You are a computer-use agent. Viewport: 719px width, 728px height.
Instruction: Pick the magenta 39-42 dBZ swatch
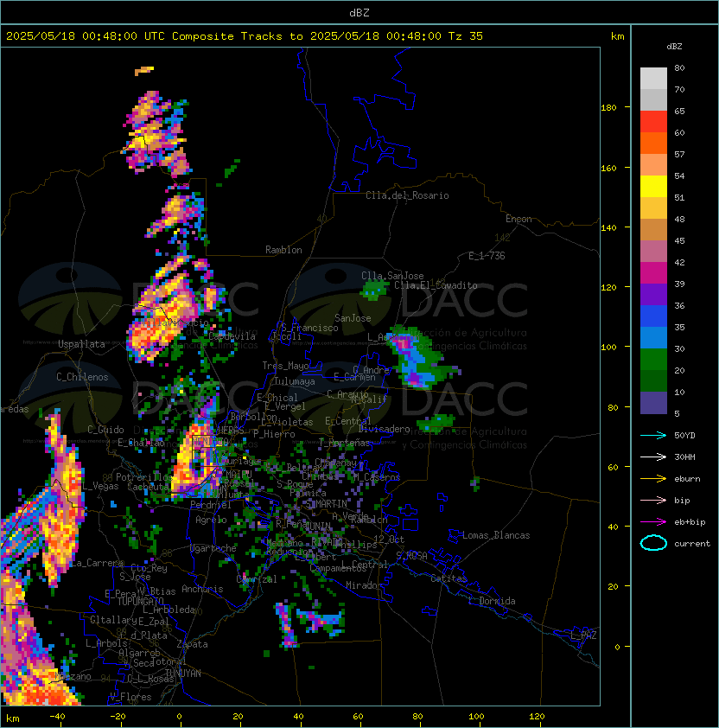[x=653, y=273]
